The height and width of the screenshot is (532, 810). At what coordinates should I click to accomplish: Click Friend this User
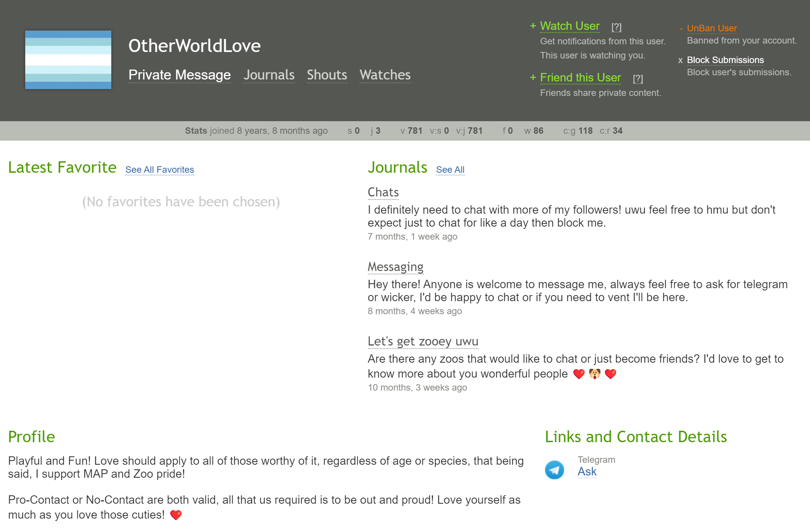[580, 78]
